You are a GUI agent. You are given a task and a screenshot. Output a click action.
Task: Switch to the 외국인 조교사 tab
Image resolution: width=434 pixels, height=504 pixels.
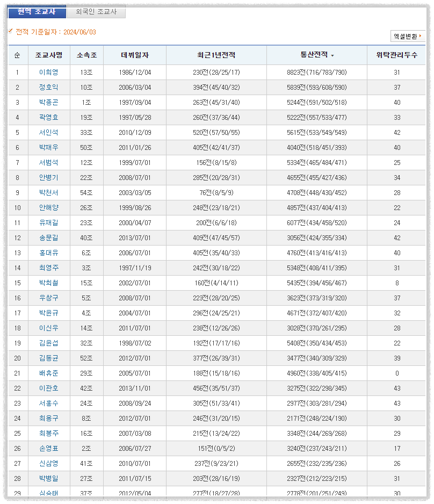coord(96,12)
